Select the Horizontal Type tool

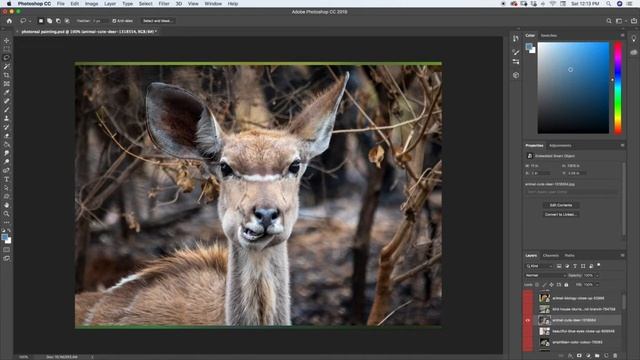[7, 179]
